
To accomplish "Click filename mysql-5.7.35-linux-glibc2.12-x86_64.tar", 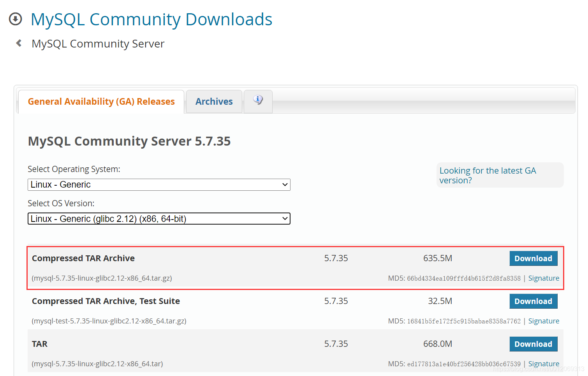I will (x=97, y=364).
